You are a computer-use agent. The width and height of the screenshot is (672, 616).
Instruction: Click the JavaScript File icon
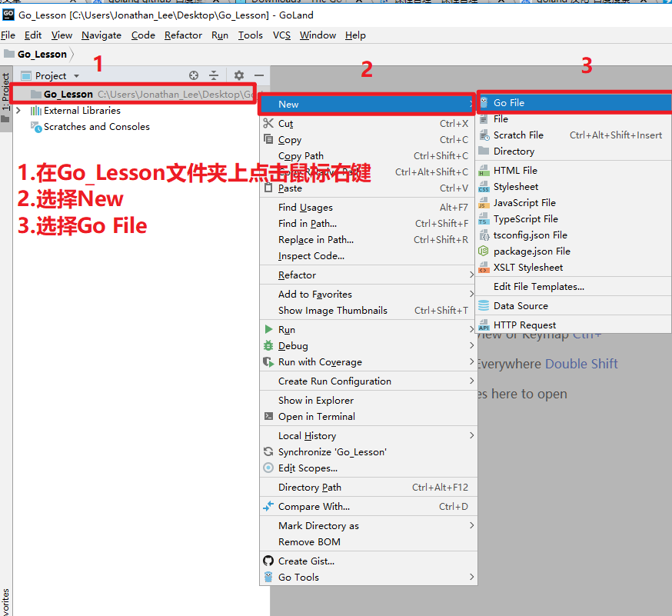pyautogui.click(x=484, y=203)
